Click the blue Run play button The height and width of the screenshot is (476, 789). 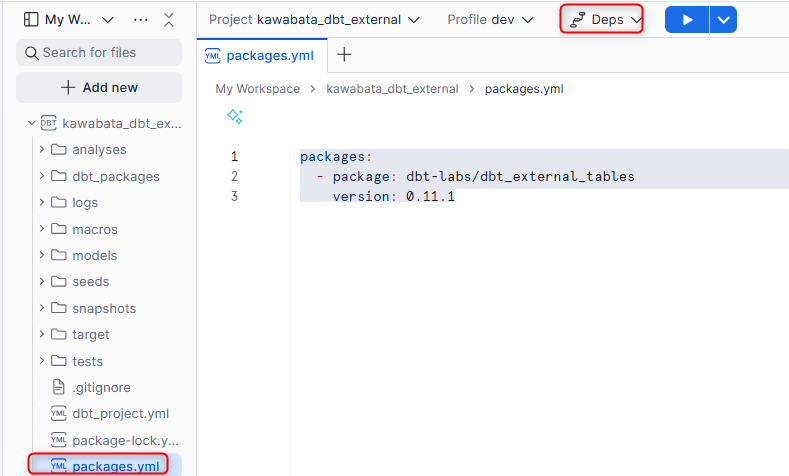tap(686, 19)
